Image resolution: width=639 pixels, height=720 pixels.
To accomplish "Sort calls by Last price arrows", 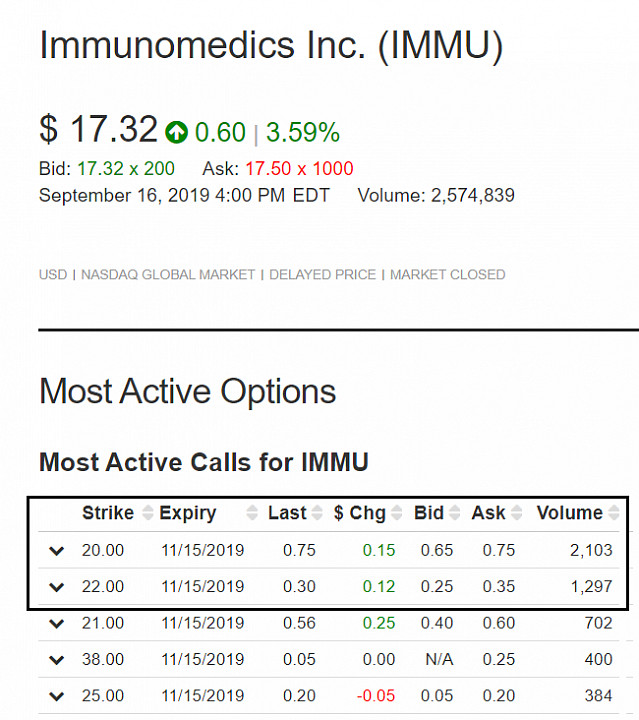I will point(317,513).
